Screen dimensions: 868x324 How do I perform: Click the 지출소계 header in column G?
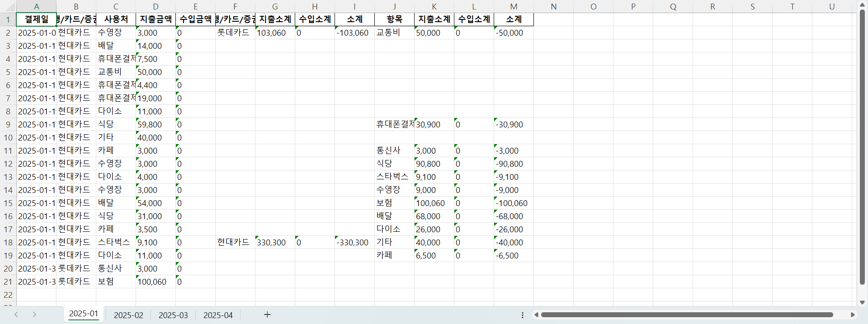point(275,19)
